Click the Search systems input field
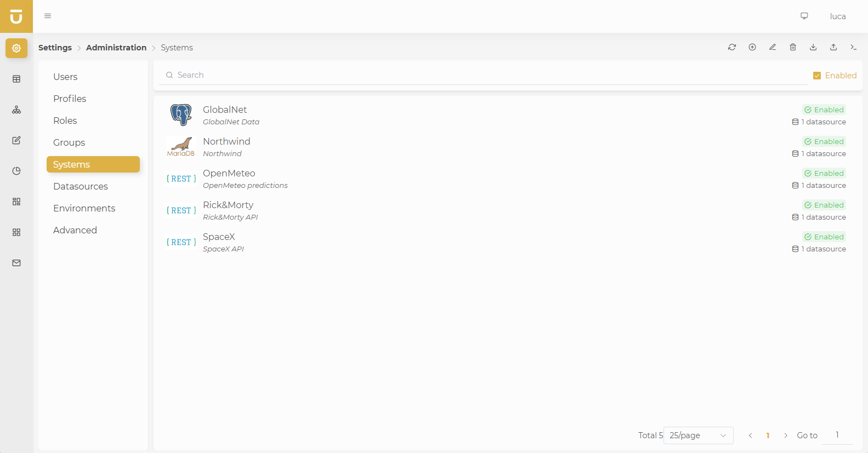 tap(483, 75)
